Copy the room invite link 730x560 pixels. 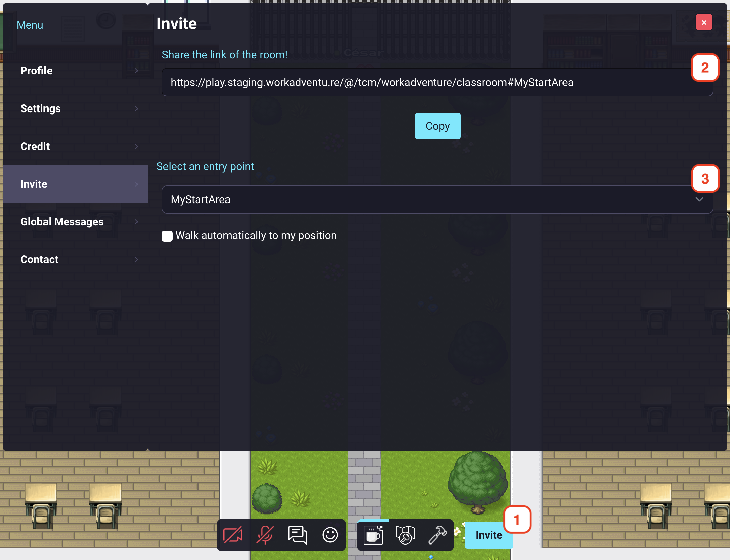click(x=438, y=126)
